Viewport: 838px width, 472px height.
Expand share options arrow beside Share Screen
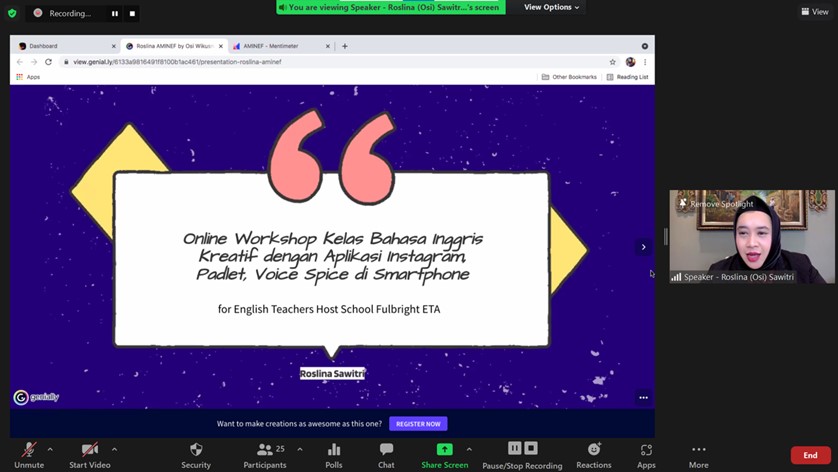coord(469,450)
